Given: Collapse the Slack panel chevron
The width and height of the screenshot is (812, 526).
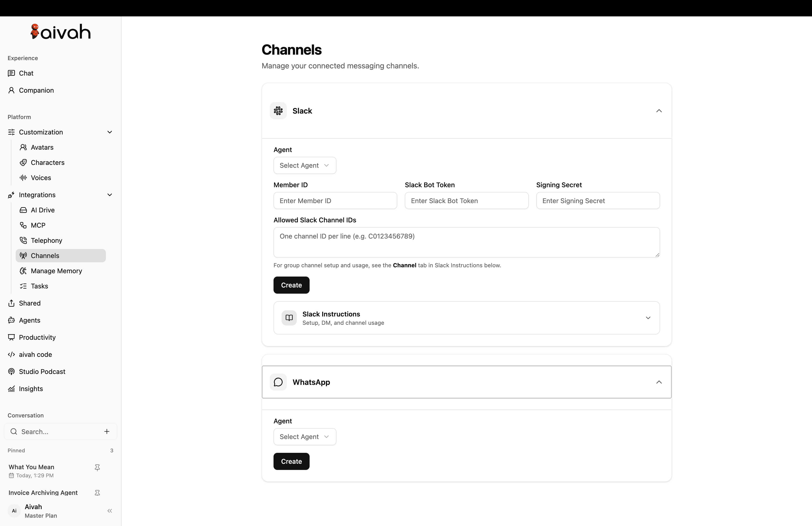Looking at the screenshot, I should pyautogui.click(x=659, y=111).
